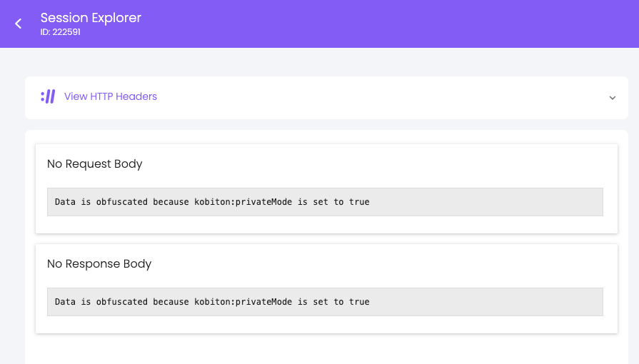Click the session ID 222591 text
Viewport: 639px width, 364px height.
(x=60, y=32)
